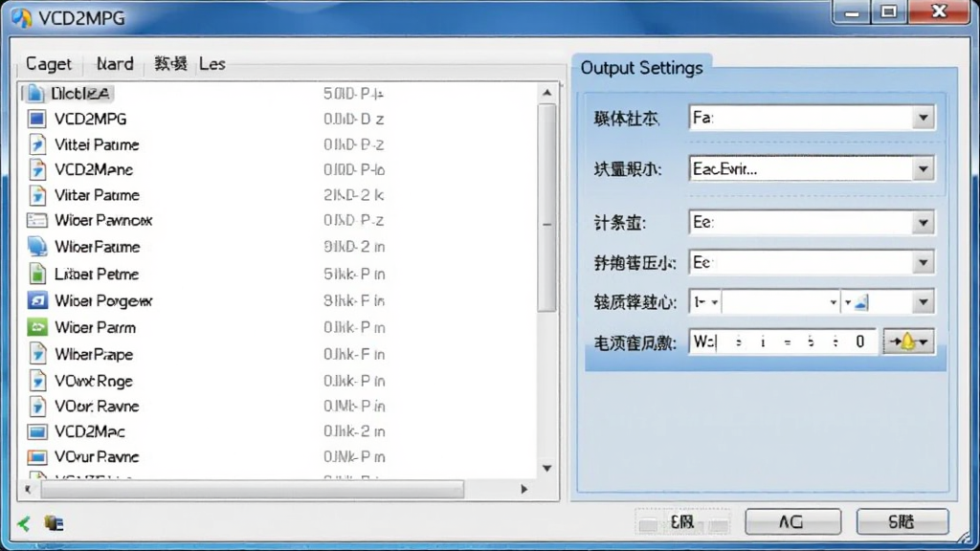Click the W: numeric input field
This screenshot has height=551, width=980.
(783, 342)
